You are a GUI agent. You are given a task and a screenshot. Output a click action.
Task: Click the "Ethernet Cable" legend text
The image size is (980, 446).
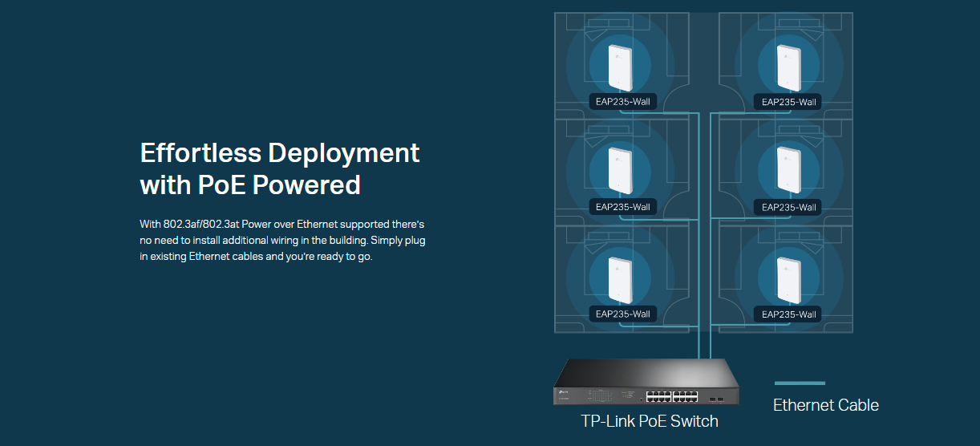(x=825, y=405)
